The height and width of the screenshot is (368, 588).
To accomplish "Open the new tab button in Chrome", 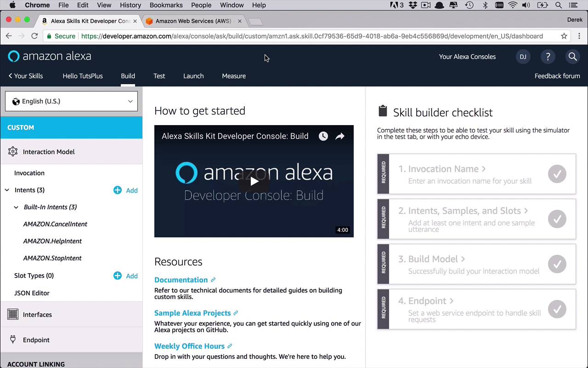I will pos(255,22).
